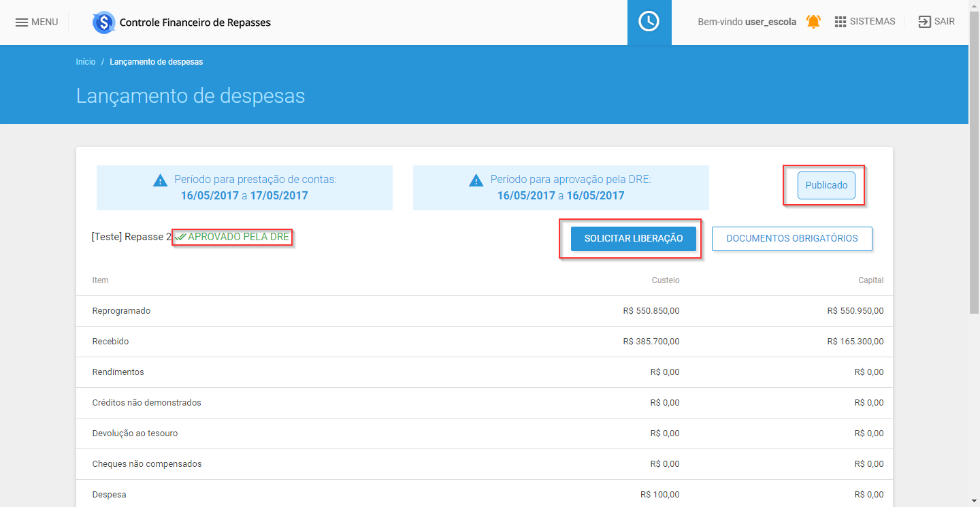Image resolution: width=980 pixels, height=507 pixels.
Task: Click the SAIR logout icon
Action: 924,22
